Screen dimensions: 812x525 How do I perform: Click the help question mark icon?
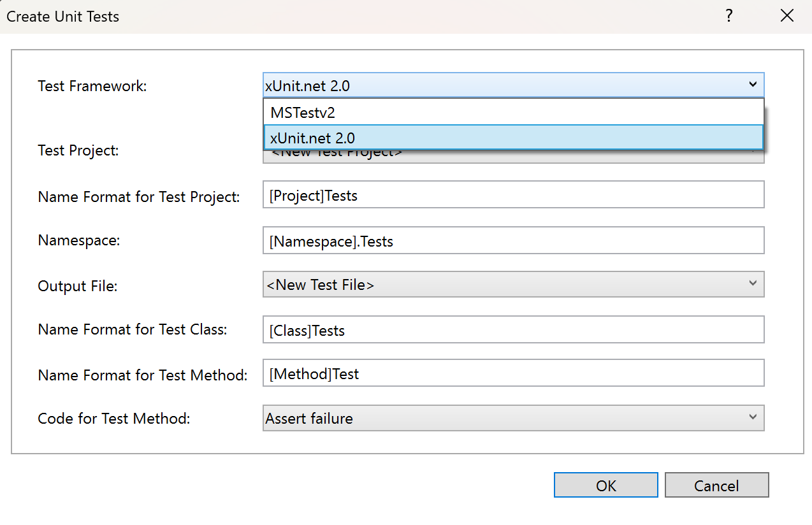pos(729,17)
